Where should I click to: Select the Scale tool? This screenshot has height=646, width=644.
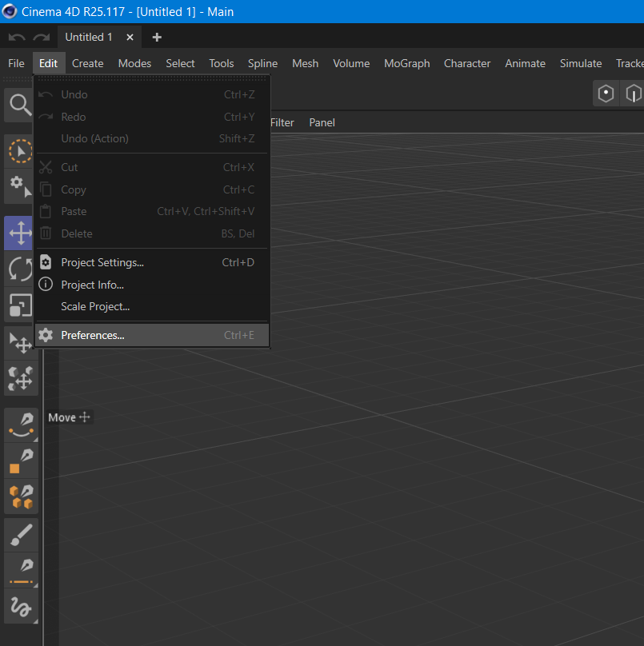click(x=20, y=305)
